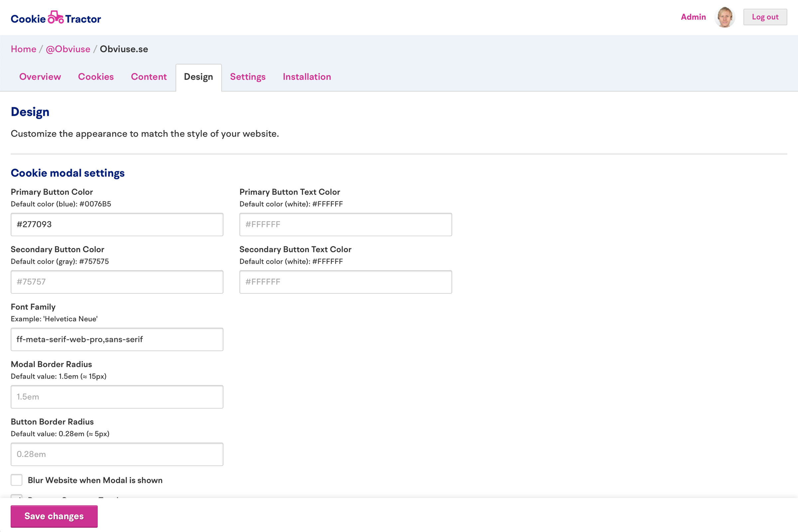Edit the Font Family field
The width and height of the screenshot is (798, 532).
(x=117, y=339)
